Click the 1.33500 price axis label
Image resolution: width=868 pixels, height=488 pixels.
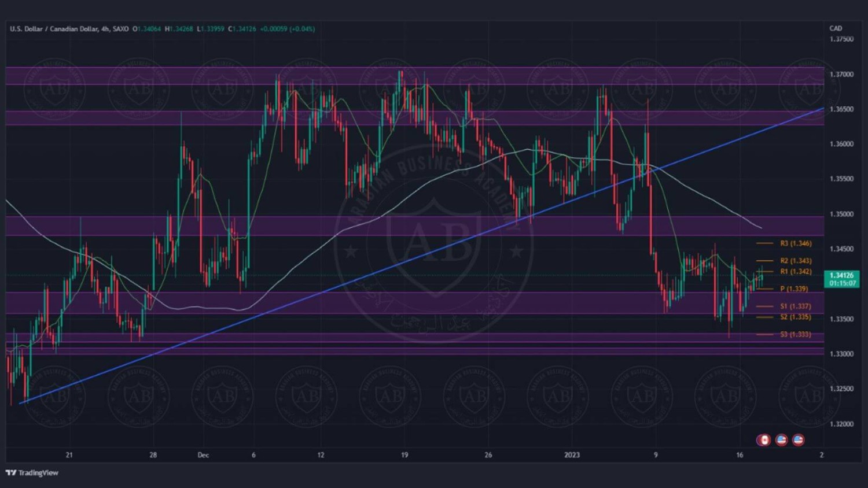pyautogui.click(x=841, y=319)
